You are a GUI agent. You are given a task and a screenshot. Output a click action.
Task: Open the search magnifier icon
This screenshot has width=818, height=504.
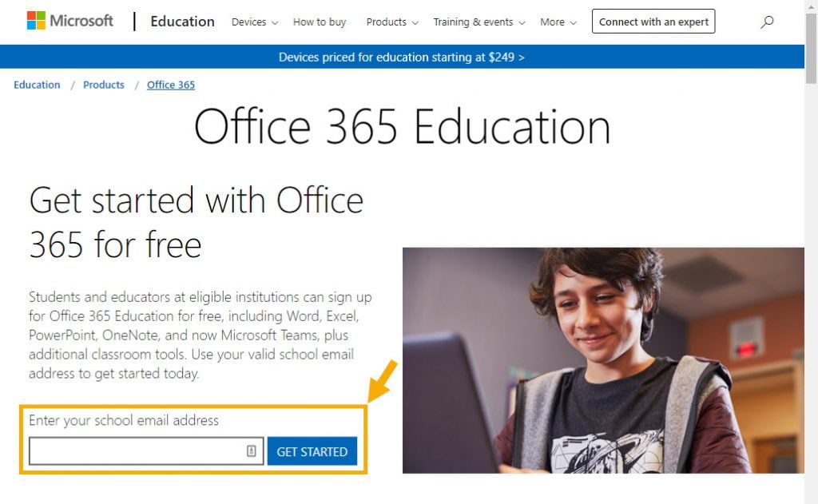pyautogui.click(x=766, y=22)
